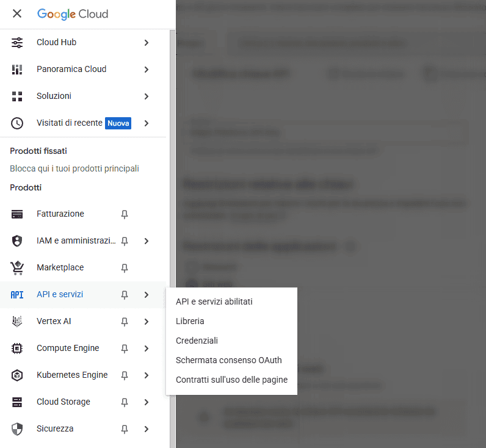
Task: Expand Cloud Hub submenu arrow
Action: (147, 43)
